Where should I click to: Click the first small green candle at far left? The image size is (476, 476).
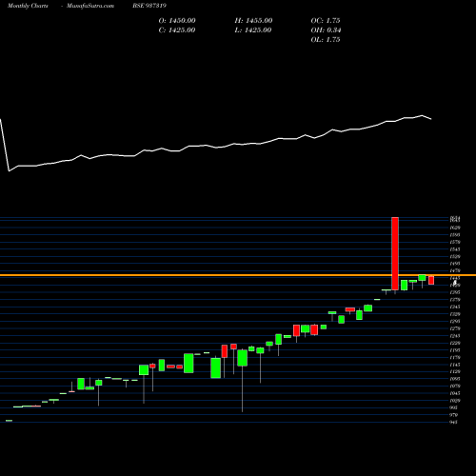(x=10, y=421)
